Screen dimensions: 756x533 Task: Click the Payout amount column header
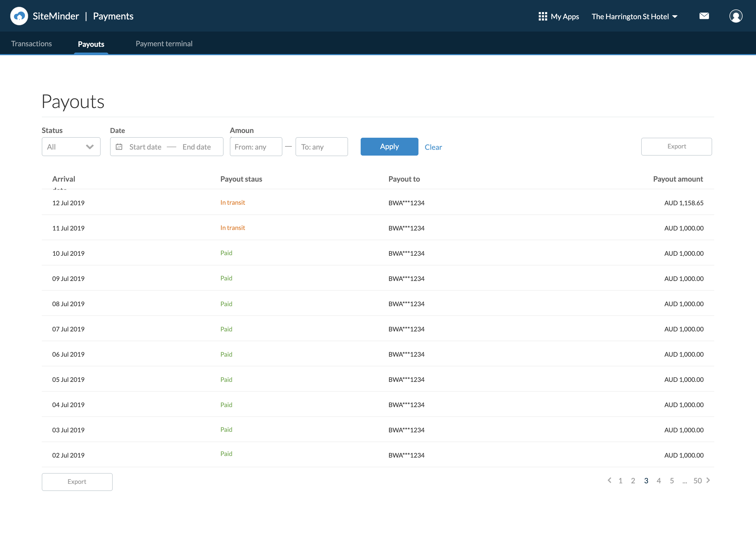coord(678,179)
